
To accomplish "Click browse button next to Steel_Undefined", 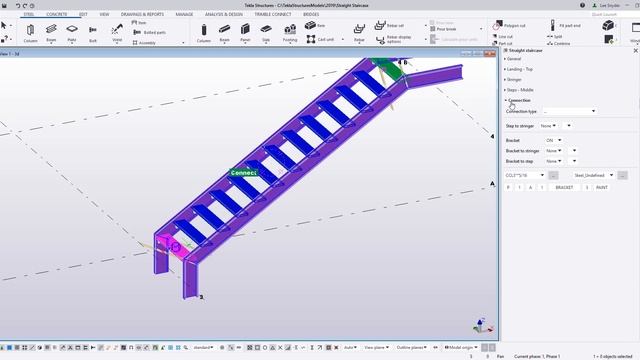I will click(x=622, y=176).
